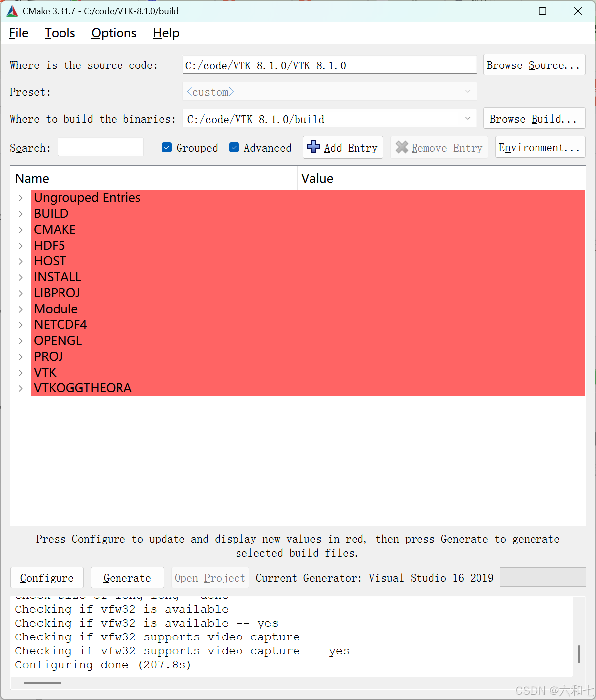Image resolution: width=596 pixels, height=700 pixels.
Task: Minimize the CMake window
Action: (x=508, y=11)
